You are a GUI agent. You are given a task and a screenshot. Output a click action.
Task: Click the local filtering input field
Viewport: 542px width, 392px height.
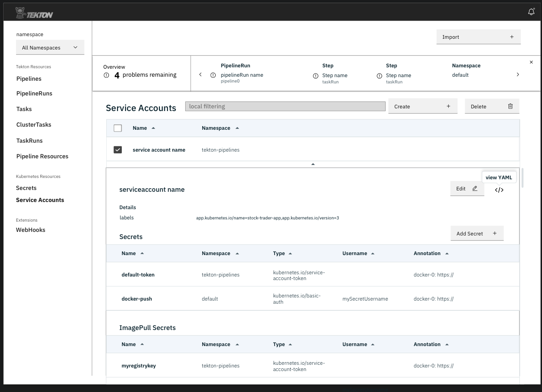click(285, 106)
